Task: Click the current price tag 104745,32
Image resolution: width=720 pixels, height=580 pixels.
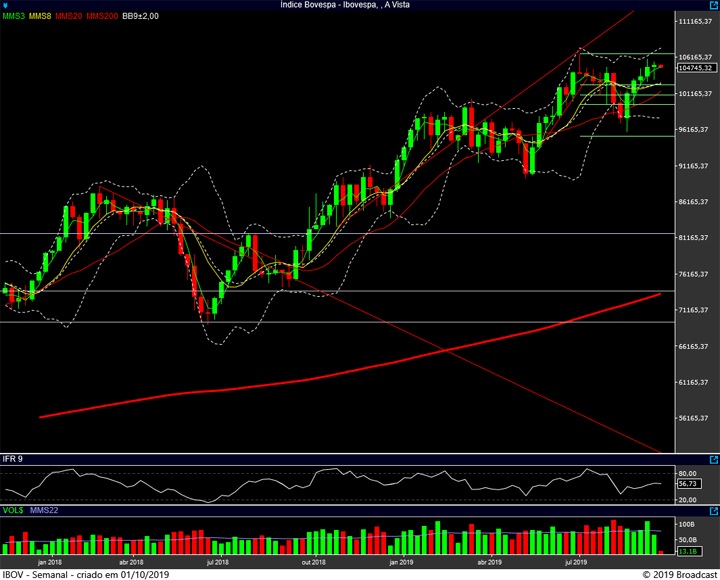Action: [694, 68]
